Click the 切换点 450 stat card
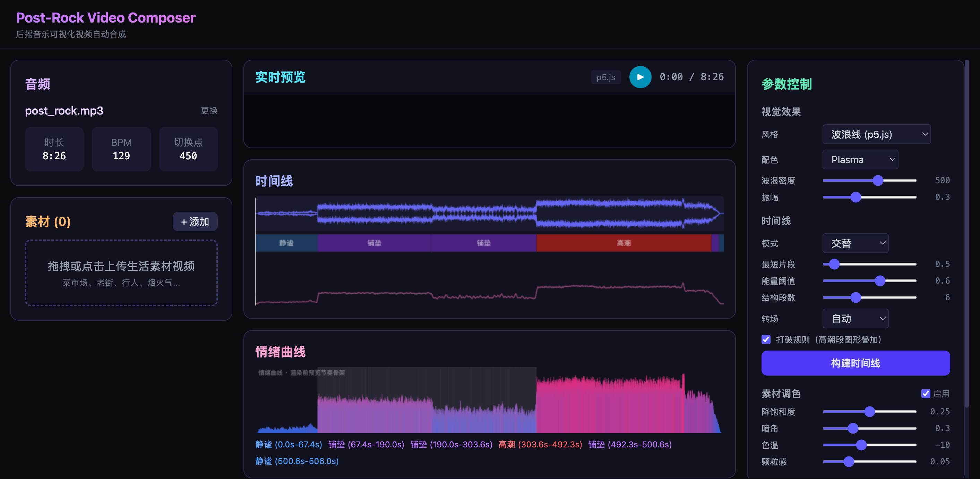 pos(188,149)
